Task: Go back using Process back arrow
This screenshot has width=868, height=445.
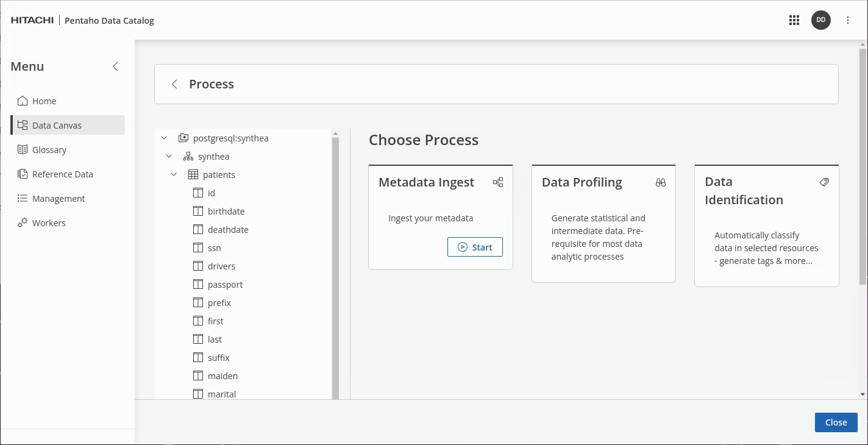Action: pos(174,84)
